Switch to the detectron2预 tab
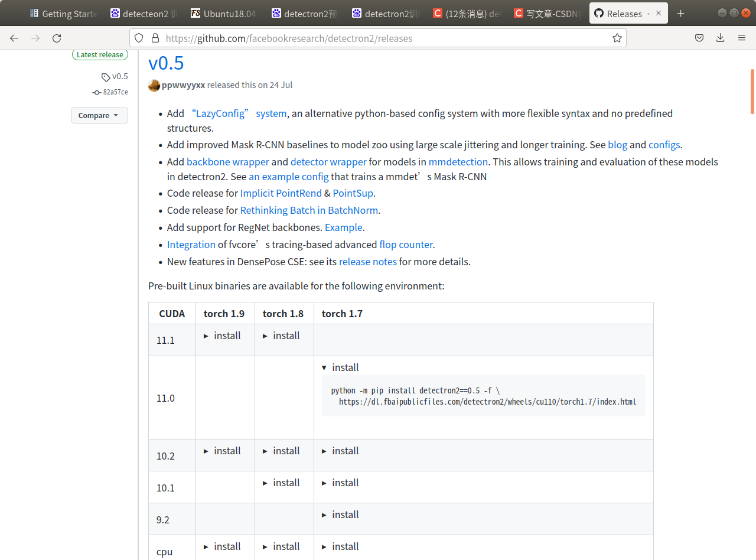 point(306,13)
